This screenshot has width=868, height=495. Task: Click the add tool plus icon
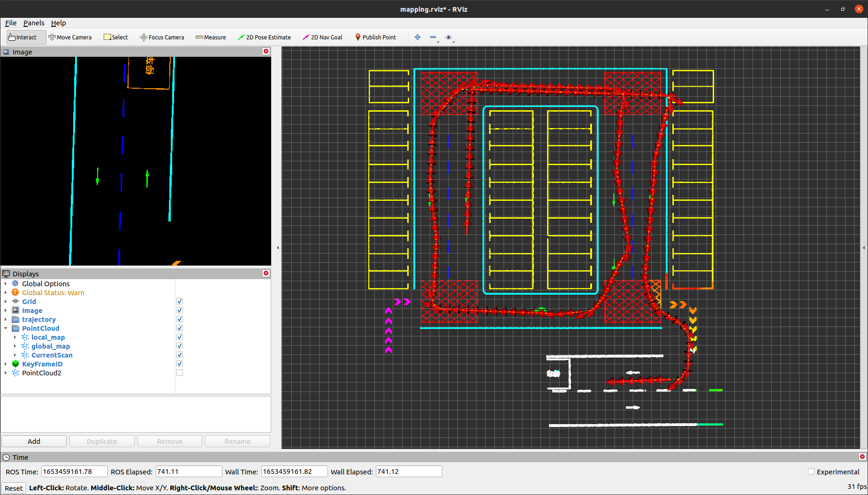click(418, 37)
